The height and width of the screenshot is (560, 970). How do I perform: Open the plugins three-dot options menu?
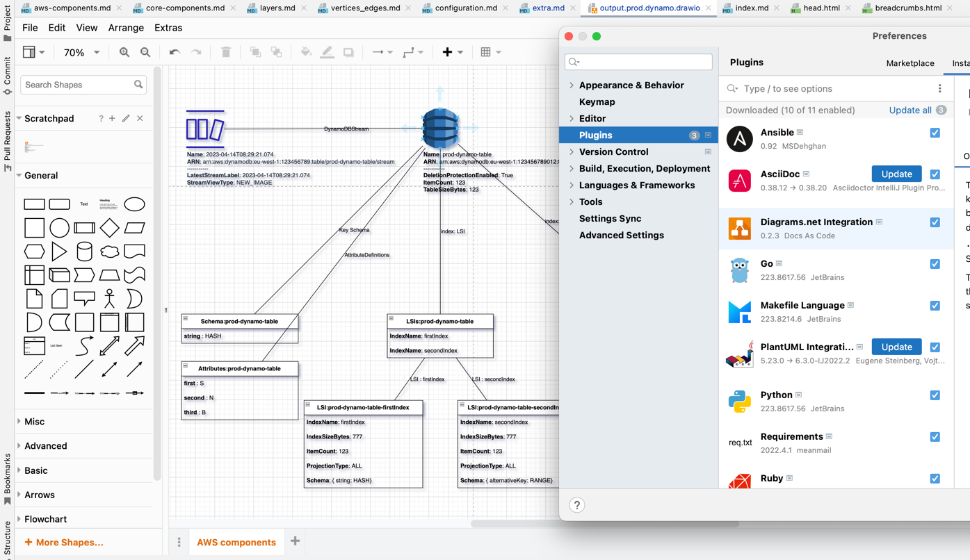pyautogui.click(x=939, y=89)
